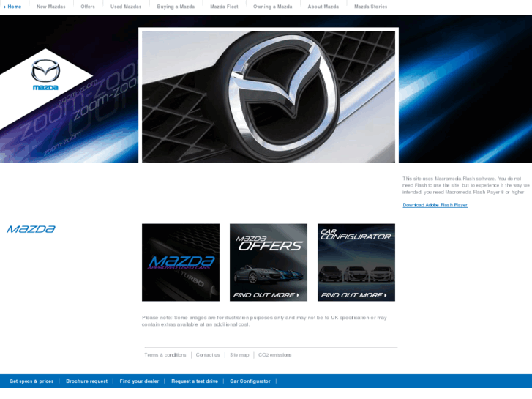Open the Mazda Offers tile
Image resolution: width=532 pixels, height=399 pixels.
[269, 262]
